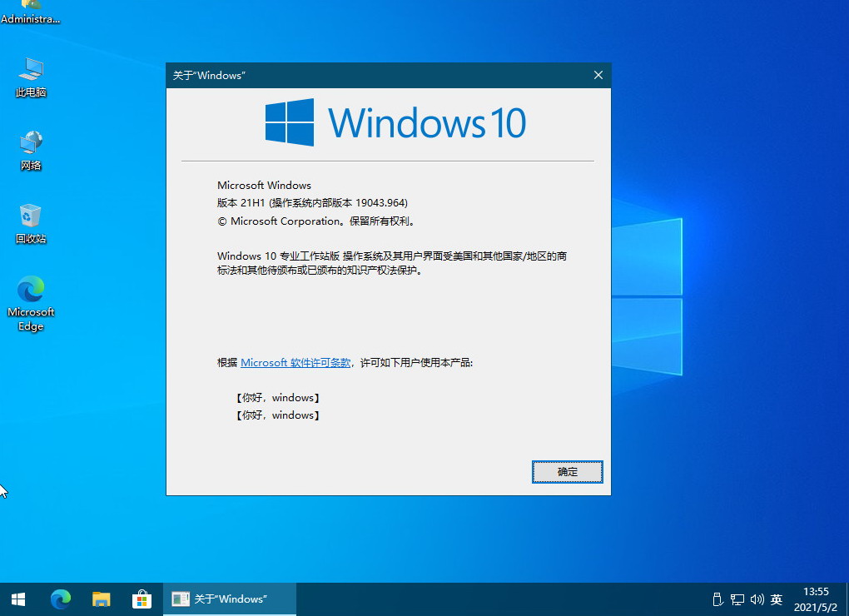Click the first 【你好，windows】 line
The height and width of the screenshot is (616, 849).
click(277, 398)
